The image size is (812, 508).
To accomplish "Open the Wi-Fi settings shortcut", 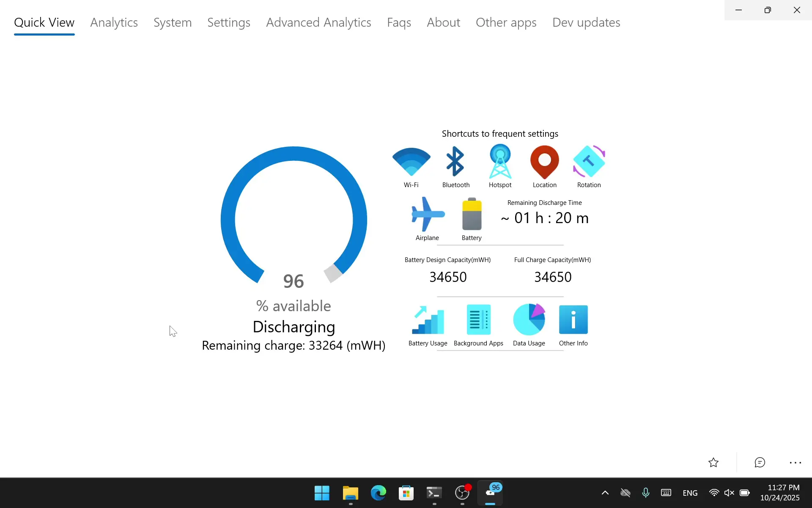I will 411,162.
